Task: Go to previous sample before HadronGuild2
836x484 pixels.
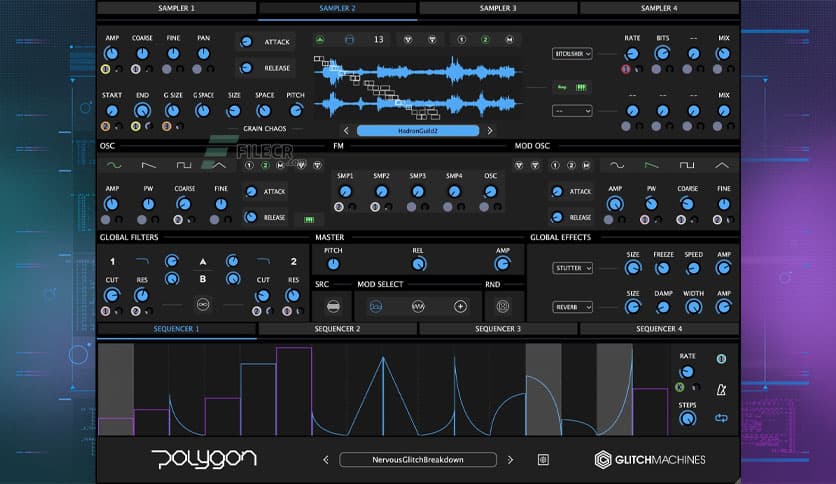Action: (346, 131)
